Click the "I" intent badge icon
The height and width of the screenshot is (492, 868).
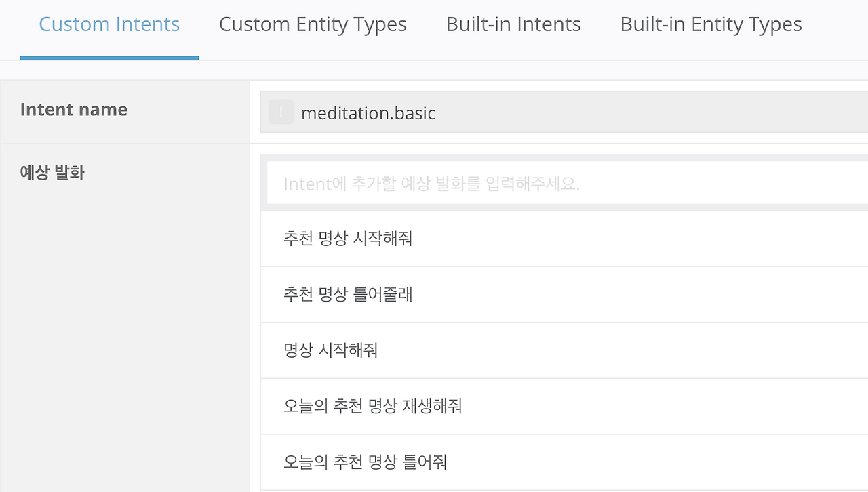[281, 112]
